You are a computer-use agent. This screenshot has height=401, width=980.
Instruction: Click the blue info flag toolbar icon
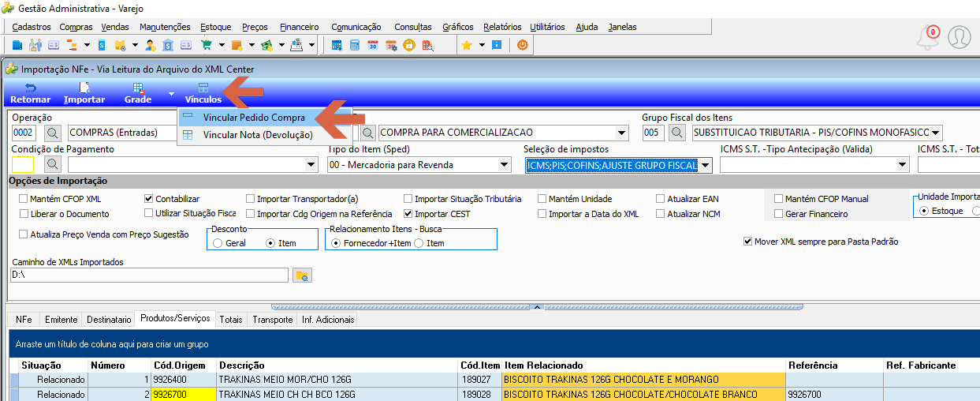497,45
